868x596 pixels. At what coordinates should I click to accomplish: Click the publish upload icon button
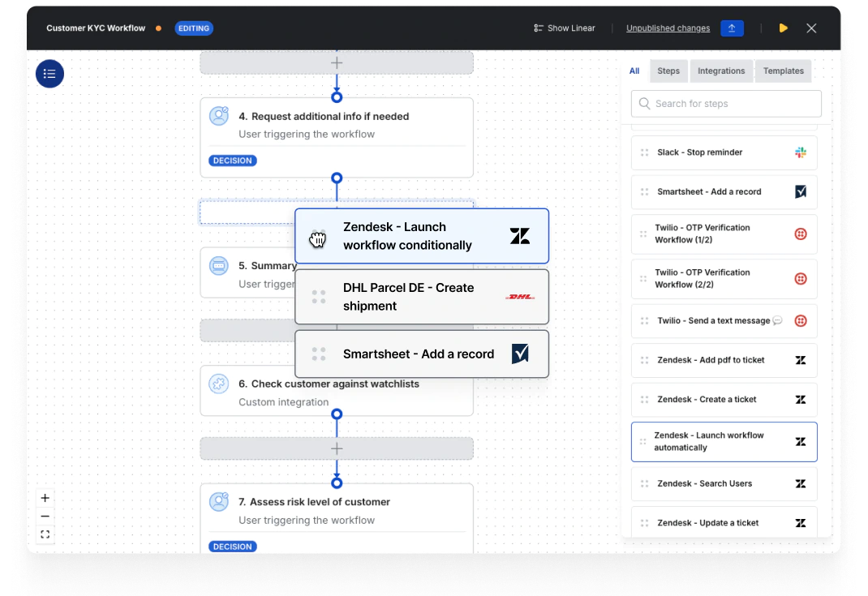point(732,28)
